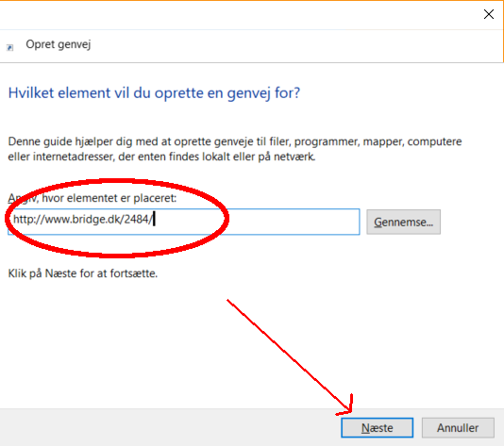Click empty space in input field after URL
504x446 pixels.
(x=257, y=222)
